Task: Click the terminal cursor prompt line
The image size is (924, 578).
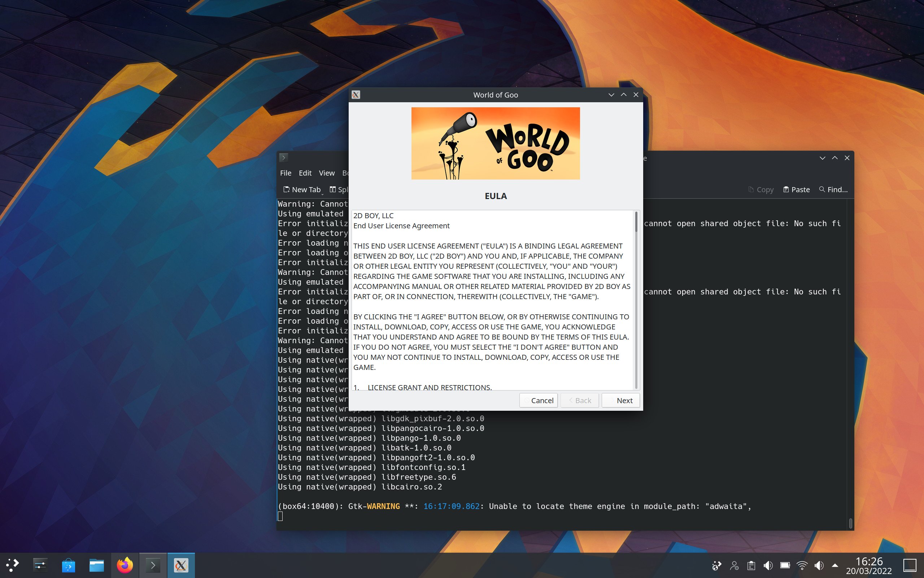Action: tap(280, 516)
